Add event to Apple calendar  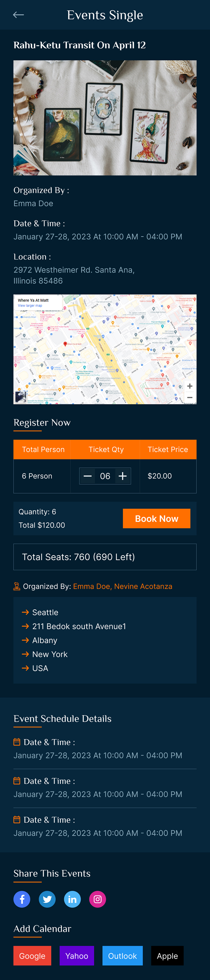point(167,956)
